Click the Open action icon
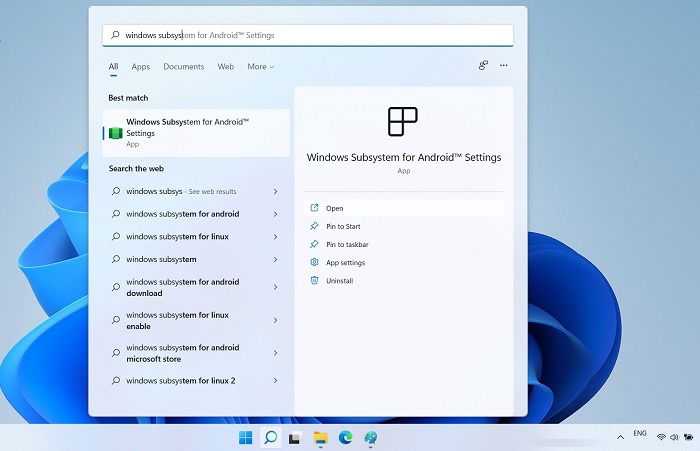The image size is (700, 451). [314, 208]
